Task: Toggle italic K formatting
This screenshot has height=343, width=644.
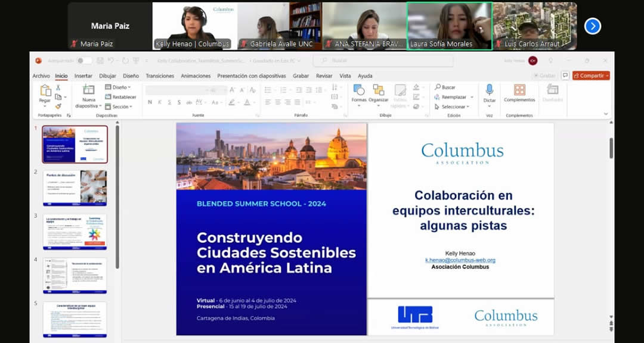Action: point(159,102)
